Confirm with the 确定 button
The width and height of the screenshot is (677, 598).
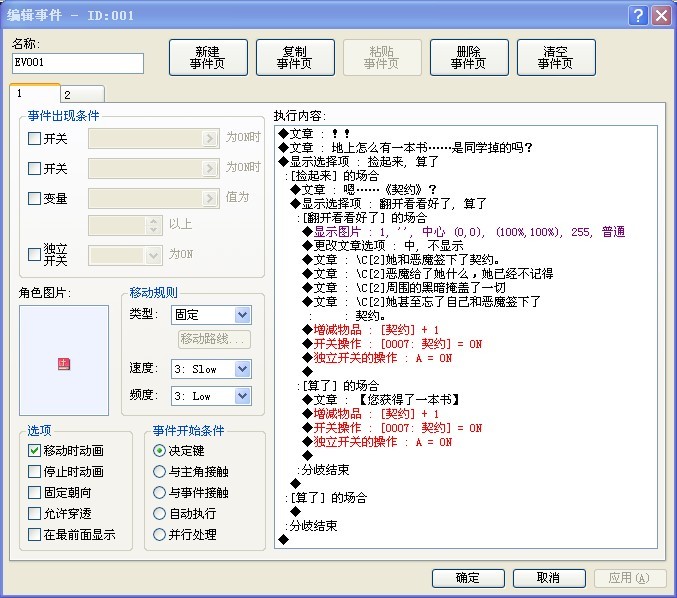[x=468, y=578]
